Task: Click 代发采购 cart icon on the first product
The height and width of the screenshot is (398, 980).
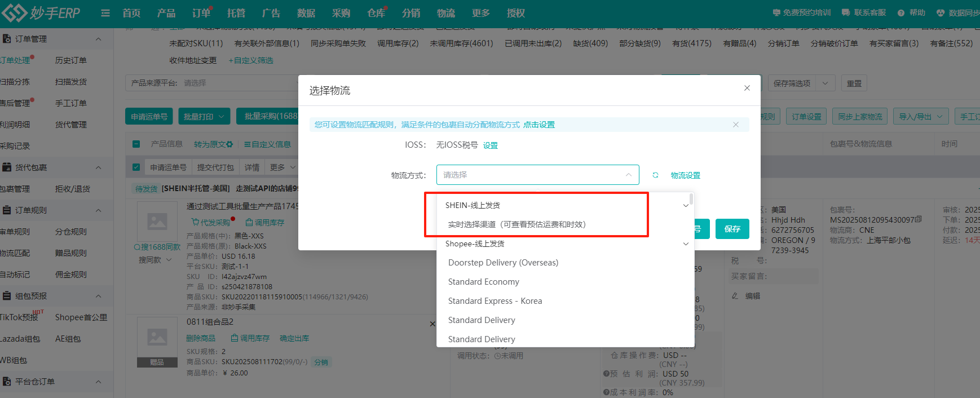Action: pyautogui.click(x=211, y=223)
